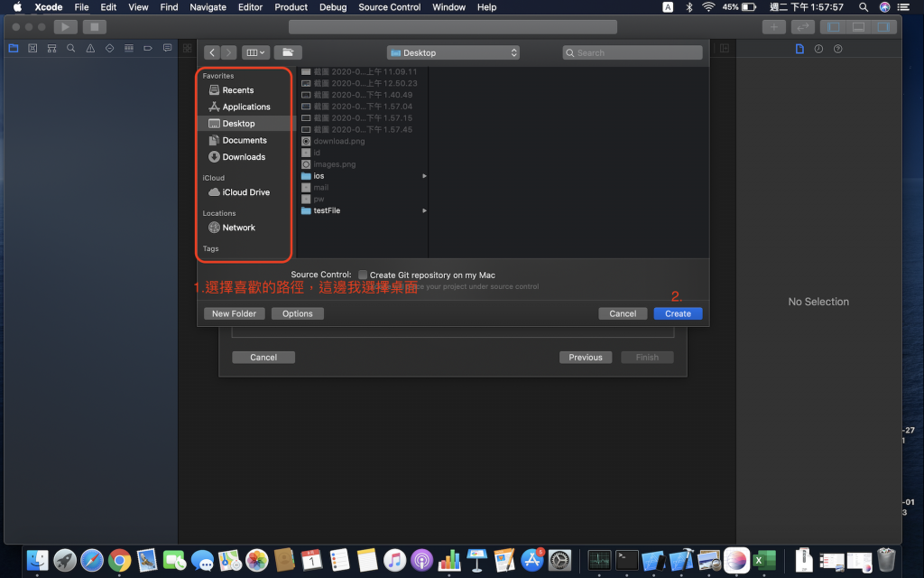Image resolution: width=924 pixels, height=578 pixels.
Task: Select Network under Locations
Action: [x=238, y=228]
